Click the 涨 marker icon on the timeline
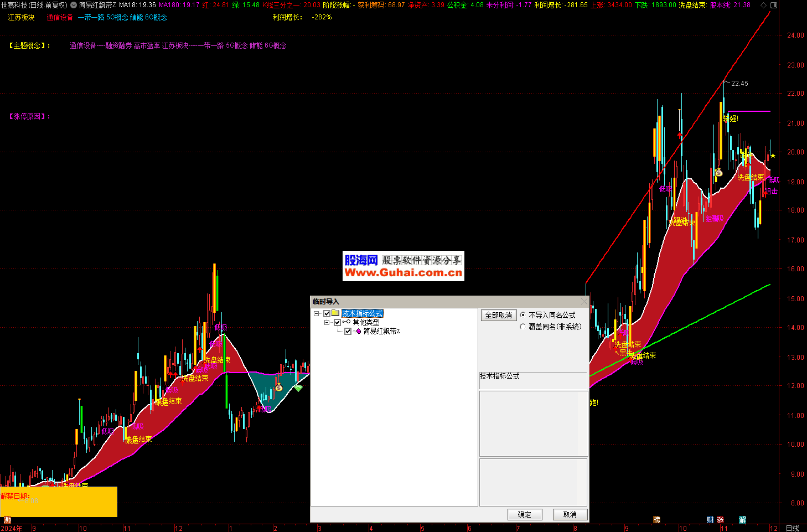807x532 pixels. point(720,520)
